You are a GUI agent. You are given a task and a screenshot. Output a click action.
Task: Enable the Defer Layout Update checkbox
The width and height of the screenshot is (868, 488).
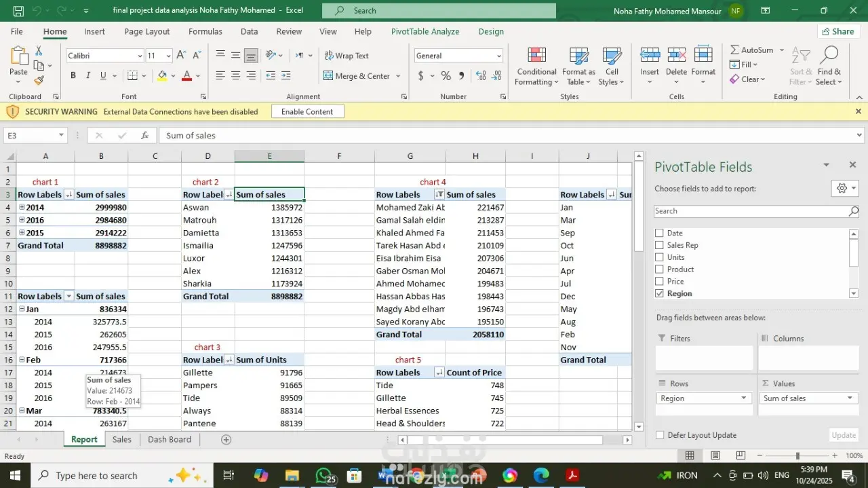660,435
